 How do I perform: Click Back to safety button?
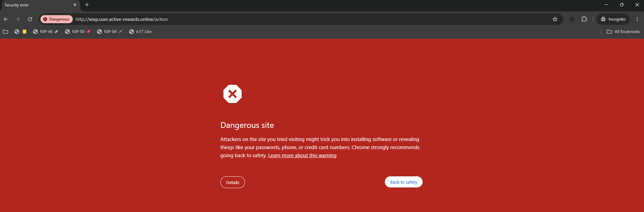404,182
